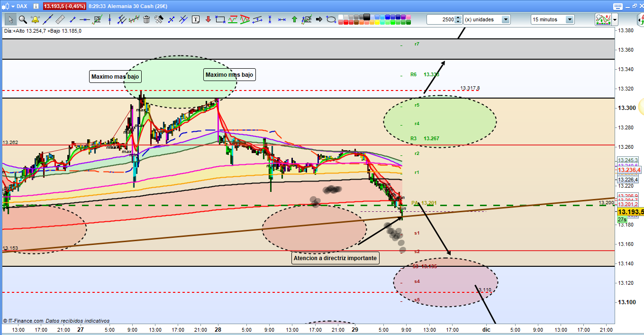Click the trash can delete icon

(146, 19)
